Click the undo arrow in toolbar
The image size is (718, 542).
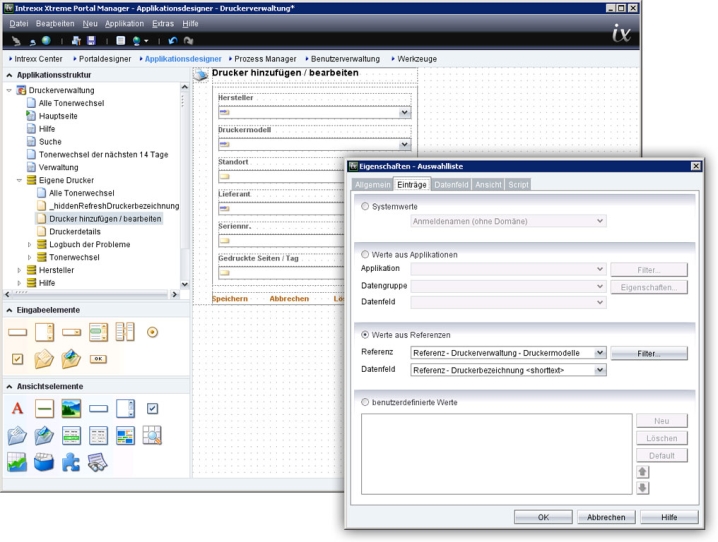coord(172,40)
